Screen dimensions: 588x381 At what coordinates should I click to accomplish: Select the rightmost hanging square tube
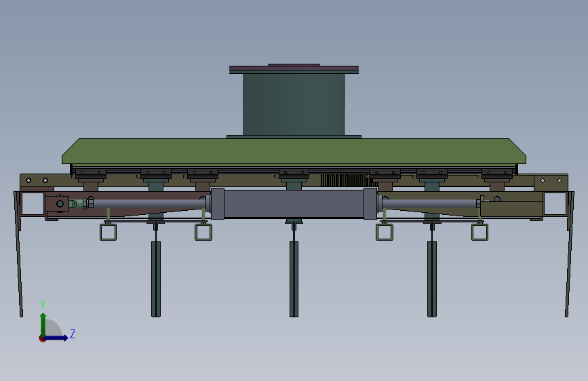pos(479,232)
